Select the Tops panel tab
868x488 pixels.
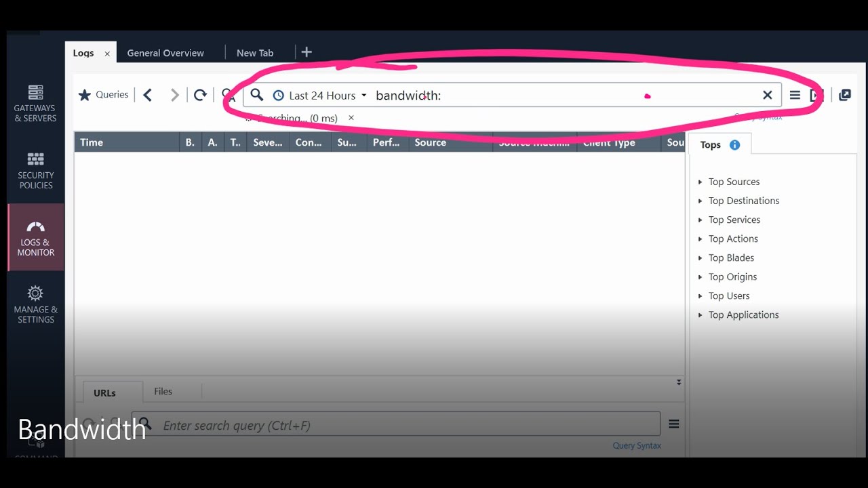(x=720, y=144)
